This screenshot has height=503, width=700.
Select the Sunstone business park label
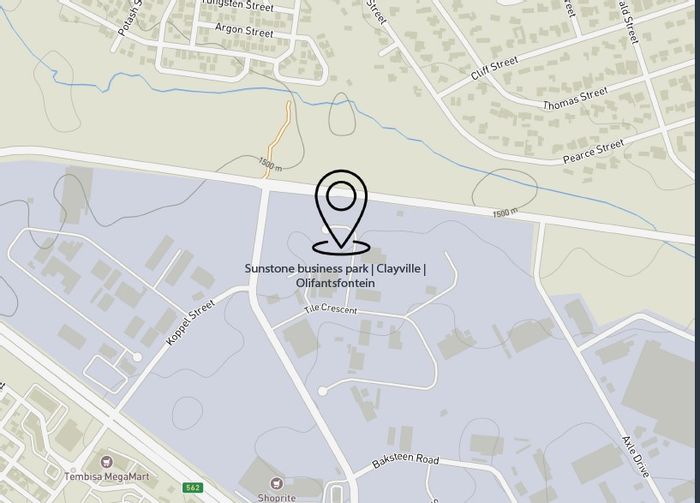pos(335,276)
